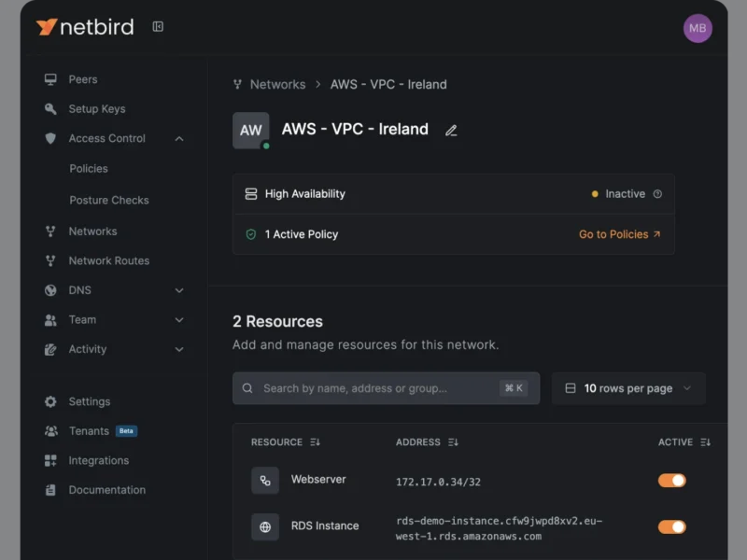Click the 2 Resources heading
The width and height of the screenshot is (747, 560).
(x=277, y=321)
